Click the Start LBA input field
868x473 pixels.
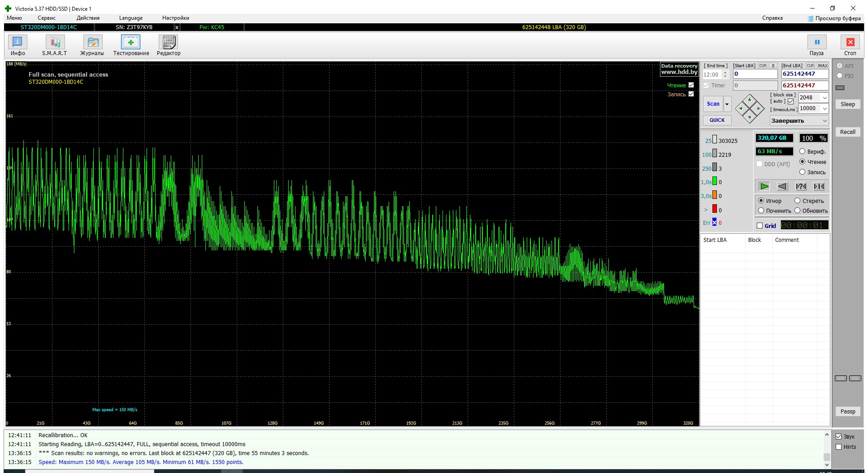(755, 74)
